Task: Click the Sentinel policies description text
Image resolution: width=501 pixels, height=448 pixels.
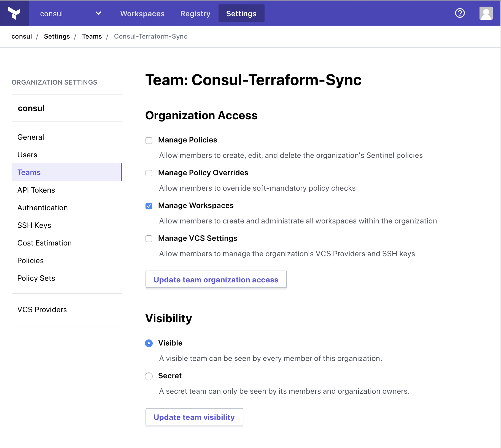Action: (x=291, y=155)
